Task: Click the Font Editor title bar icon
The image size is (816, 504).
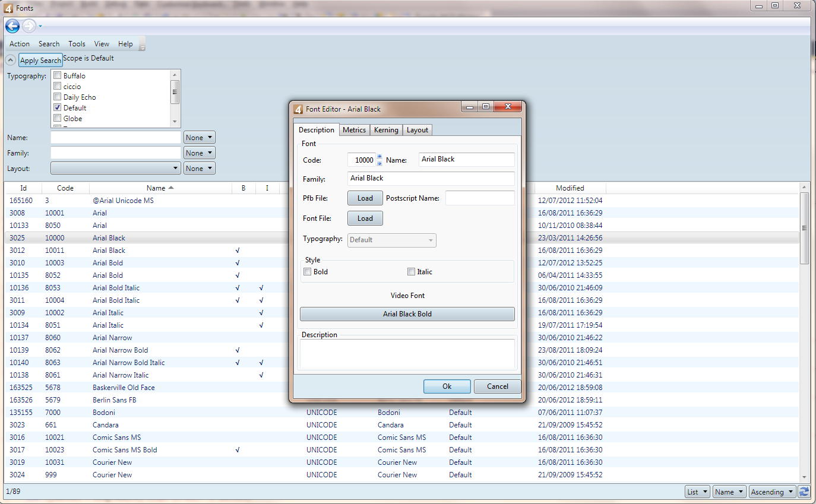Action: pyautogui.click(x=299, y=109)
